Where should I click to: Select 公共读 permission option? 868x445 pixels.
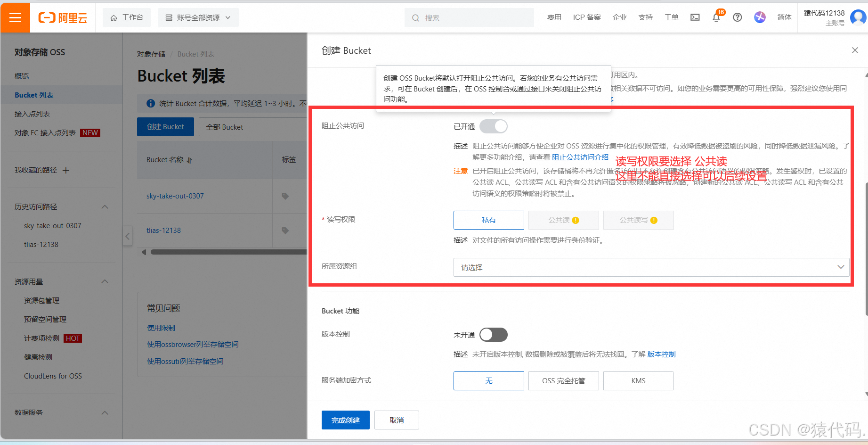(564, 220)
